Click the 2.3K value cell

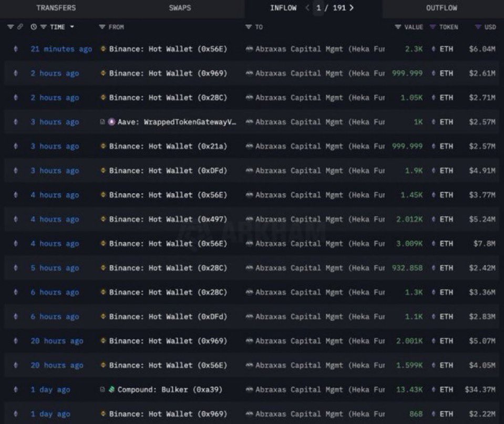click(414, 49)
